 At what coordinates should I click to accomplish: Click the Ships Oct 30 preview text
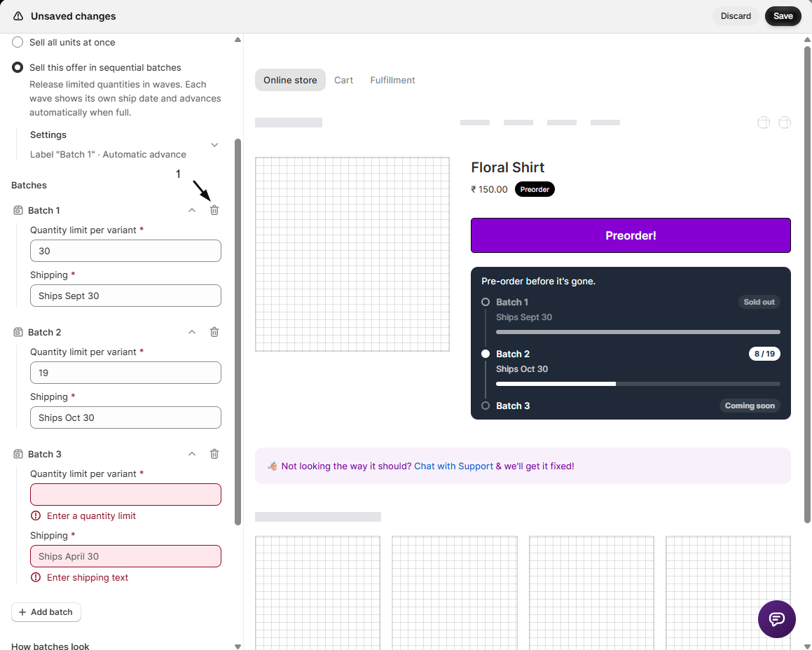point(521,368)
